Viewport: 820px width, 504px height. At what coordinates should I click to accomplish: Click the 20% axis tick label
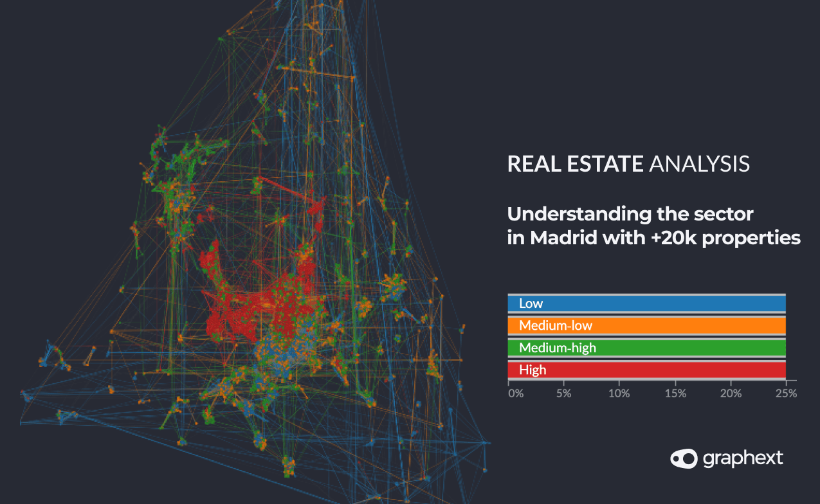coord(731,393)
